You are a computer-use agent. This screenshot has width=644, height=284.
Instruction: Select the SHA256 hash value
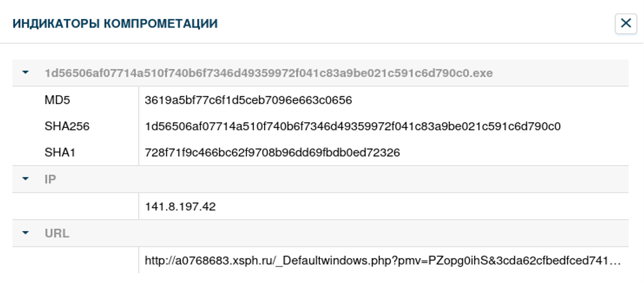click(x=352, y=126)
